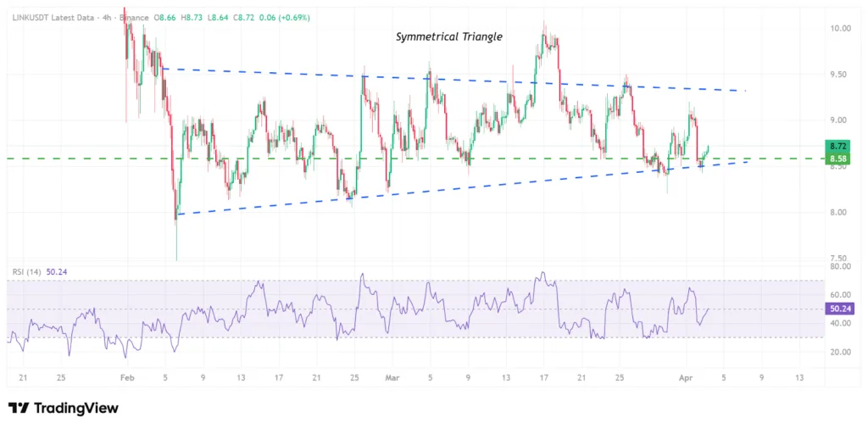
Task: Click the green 8.72 current price tag
Action: tap(837, 146)
